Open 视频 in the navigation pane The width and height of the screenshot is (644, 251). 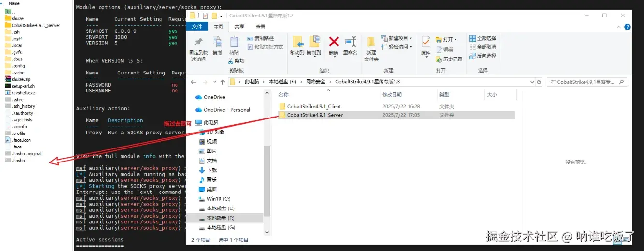click(208, 142)
